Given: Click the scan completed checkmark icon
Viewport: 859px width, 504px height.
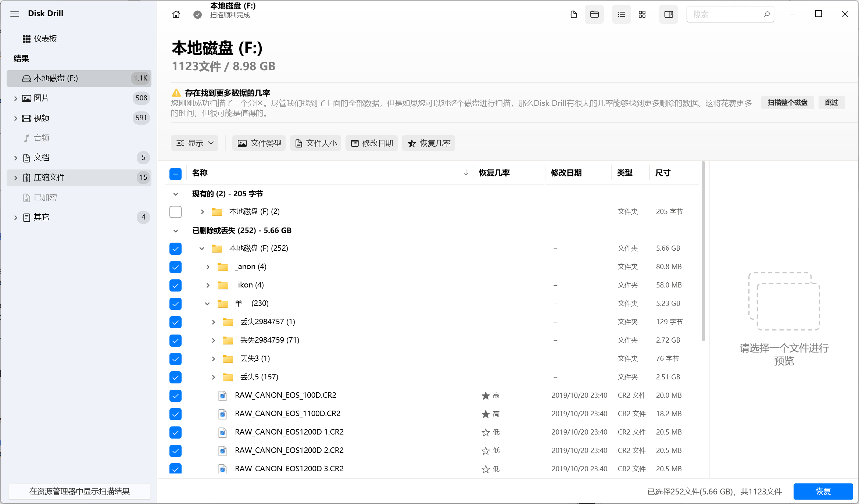Looking at the screenshot, I should point(197,14).
